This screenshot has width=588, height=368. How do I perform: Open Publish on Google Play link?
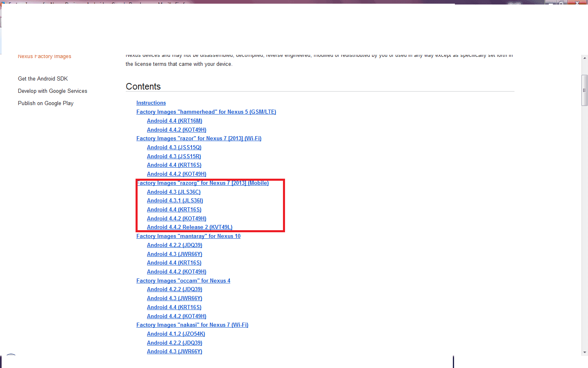pyautogui.click(x=46, y=103)
